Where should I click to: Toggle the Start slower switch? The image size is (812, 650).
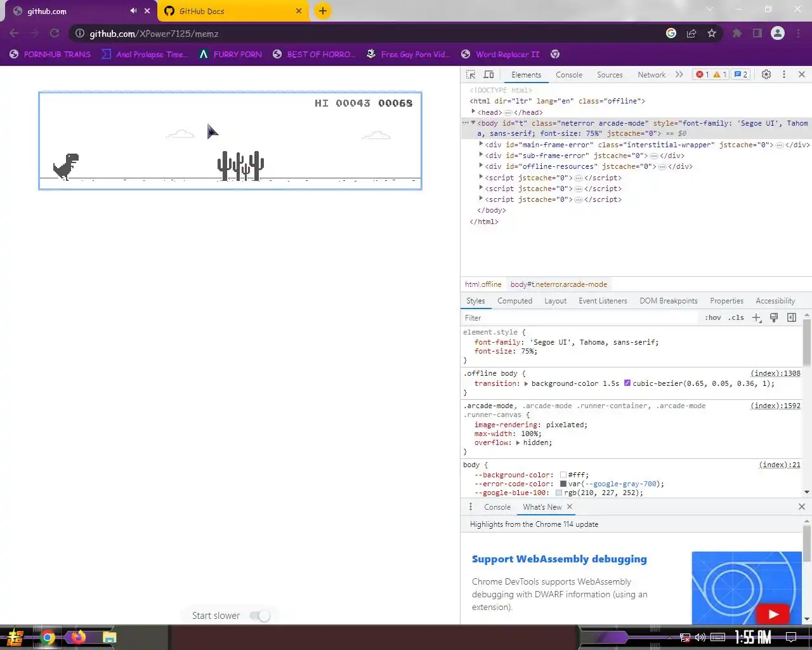[260, 616]
